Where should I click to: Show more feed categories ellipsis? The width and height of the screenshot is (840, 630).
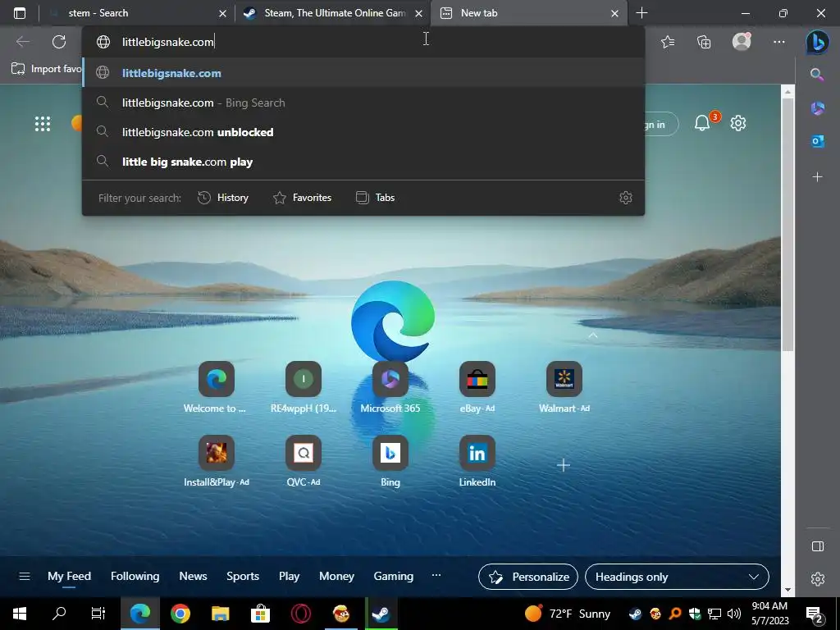436,575
